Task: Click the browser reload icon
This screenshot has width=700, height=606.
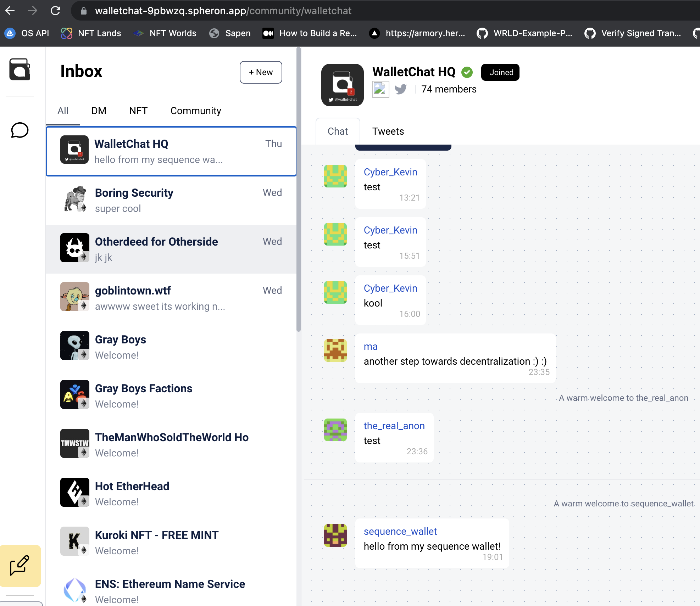Action: 56,11
